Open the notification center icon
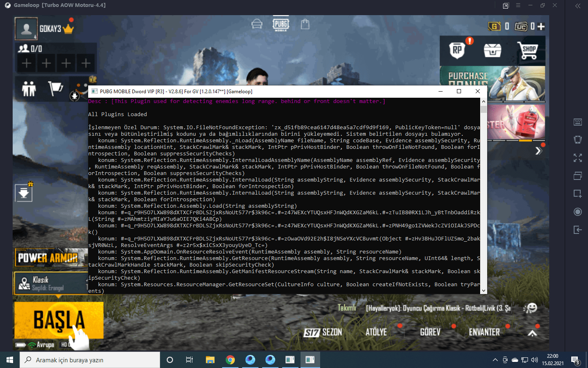The image size is (588, 368). 575,360
